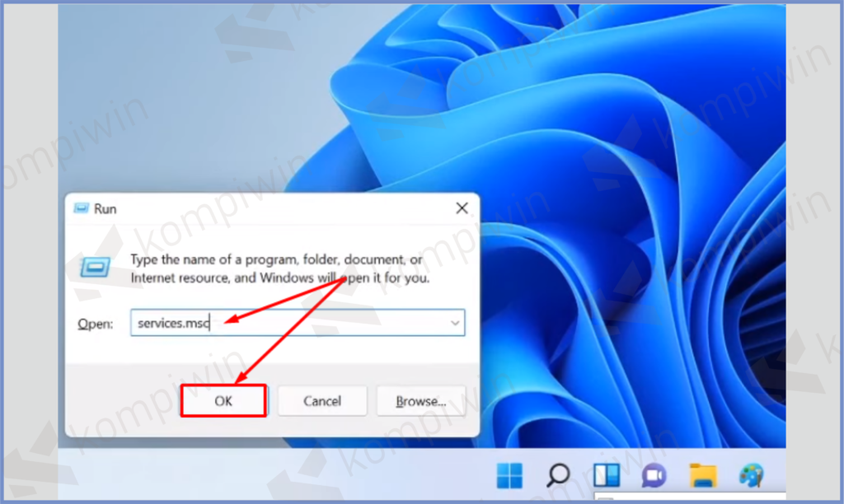The image size is (844, 504).
Task: Open the taskbar Search magnifier
Action: [558, 474]
